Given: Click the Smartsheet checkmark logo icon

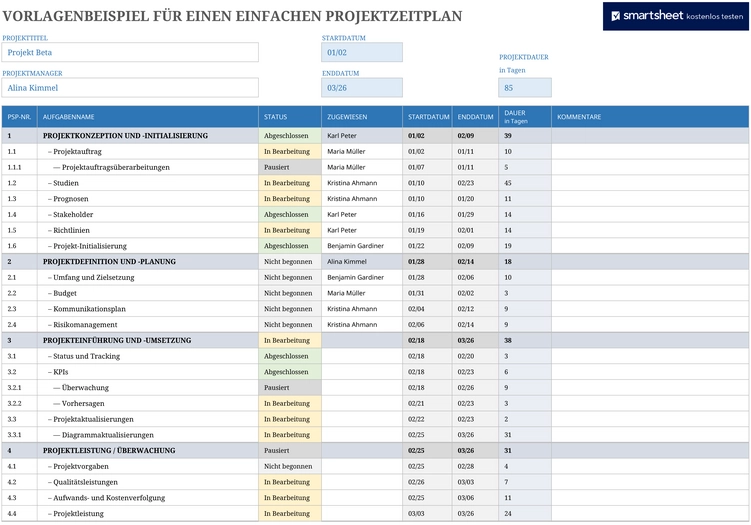Looking at the screenshot, I should coord(615,16).
